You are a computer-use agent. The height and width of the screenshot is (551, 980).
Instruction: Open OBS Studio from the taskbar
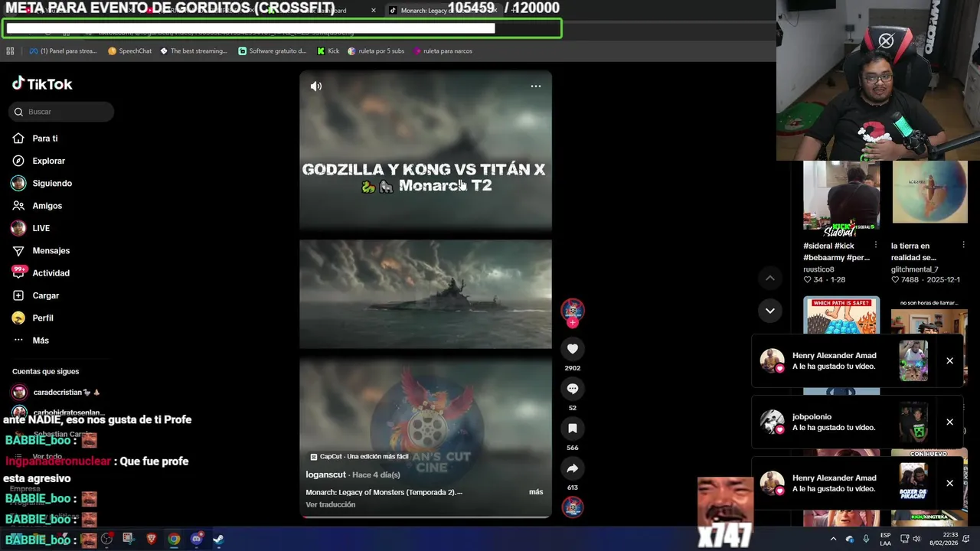click(106, 539)
